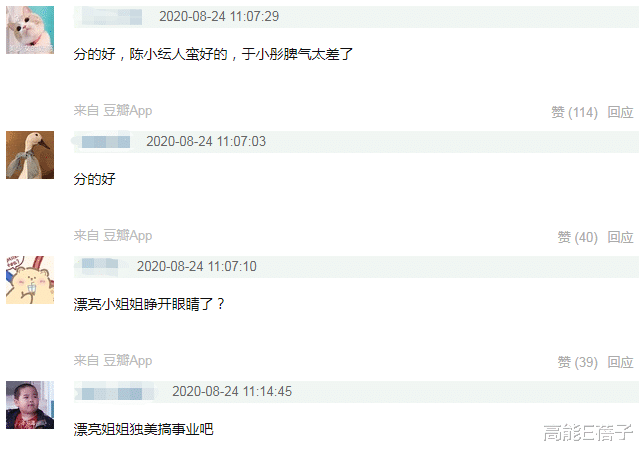Screen dimensions: 642x453
Task: Open blurred username of the 11:14:45 comment
Action: pos(111,392)
